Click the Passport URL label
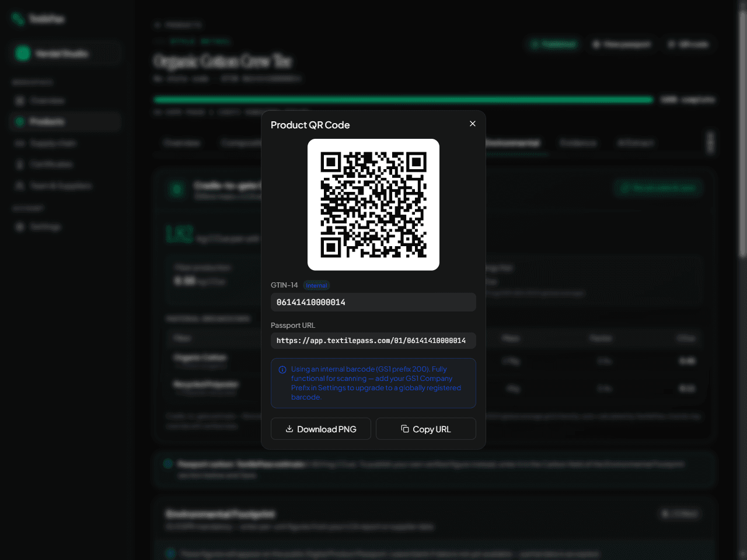Image resolution: width=747 pixels, height=560 pixels. click(x=293, y=325)
